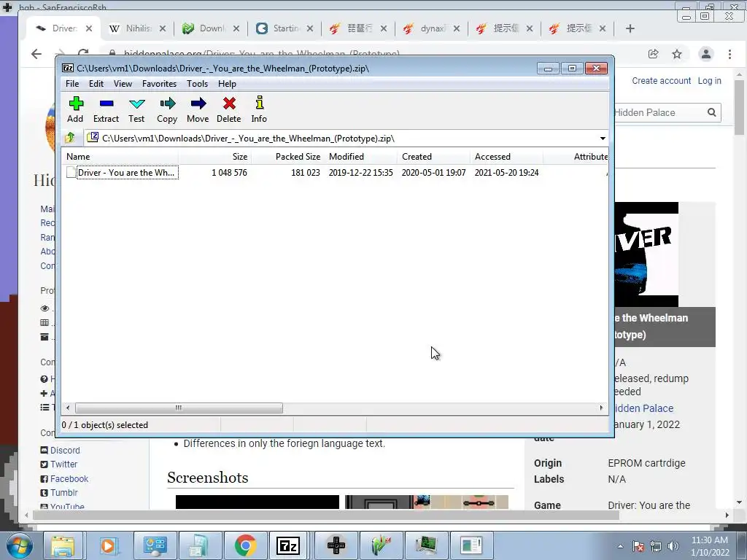The height and width of the screenshot is (560, 747).
Task: Sort by Packed Size column header
Action: [287, 157]
